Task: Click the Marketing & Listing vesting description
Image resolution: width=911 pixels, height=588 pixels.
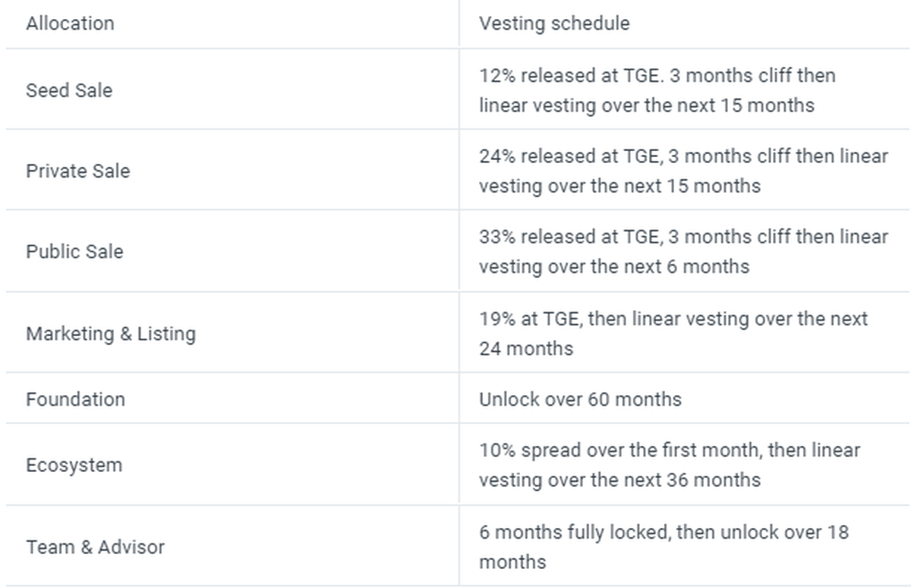Action: [x=673, y=334]
